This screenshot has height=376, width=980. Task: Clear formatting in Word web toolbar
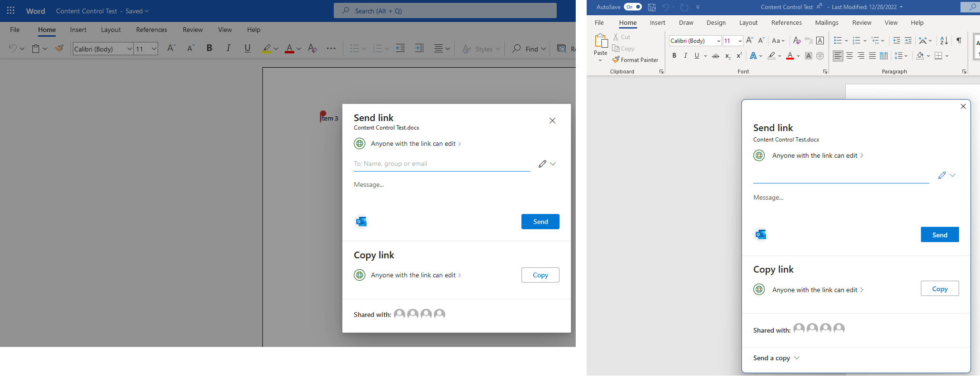(312, 48)
